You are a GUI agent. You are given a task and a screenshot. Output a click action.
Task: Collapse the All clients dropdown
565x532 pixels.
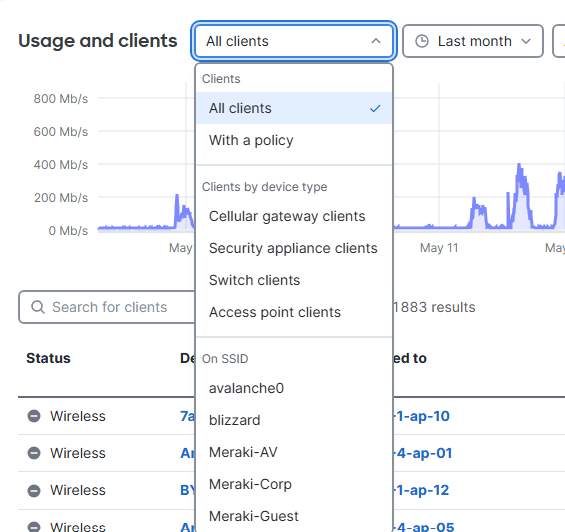(294, 41)
